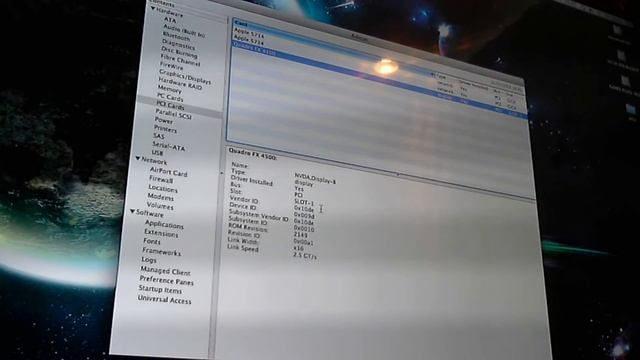Viewport: 640px width, 360px height.
Task: Click the Link Speed value 2.5 GT/s
Action: coord(305,256)
